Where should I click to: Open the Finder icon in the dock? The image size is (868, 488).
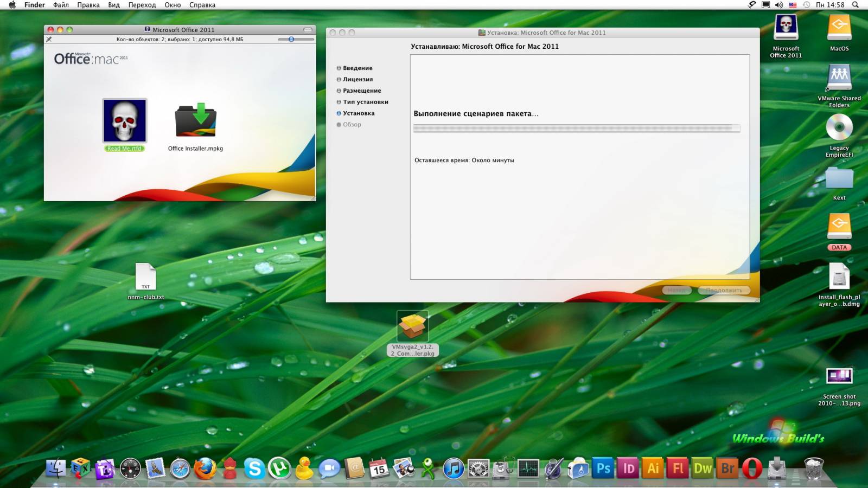coord(56,468)
